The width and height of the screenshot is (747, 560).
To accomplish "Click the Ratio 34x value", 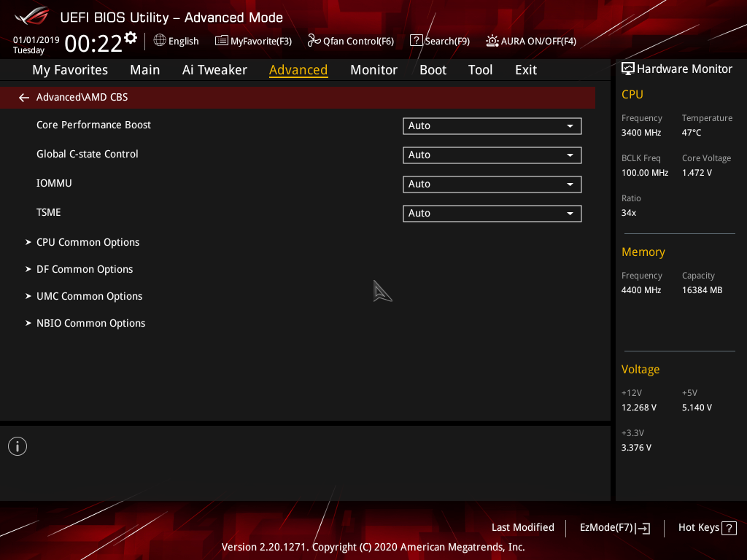I will pyautogui.click(x=628, y=213).
